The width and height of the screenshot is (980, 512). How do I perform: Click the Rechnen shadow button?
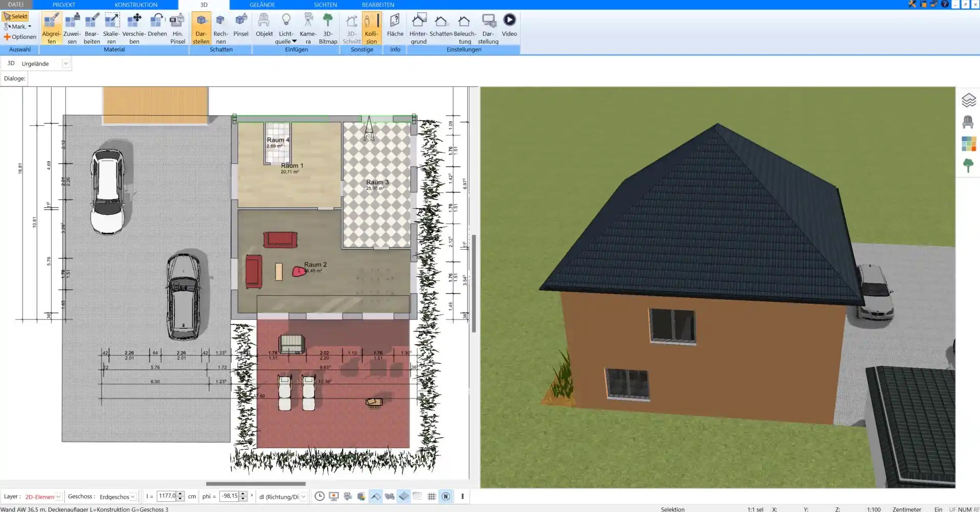coord(220,28)
